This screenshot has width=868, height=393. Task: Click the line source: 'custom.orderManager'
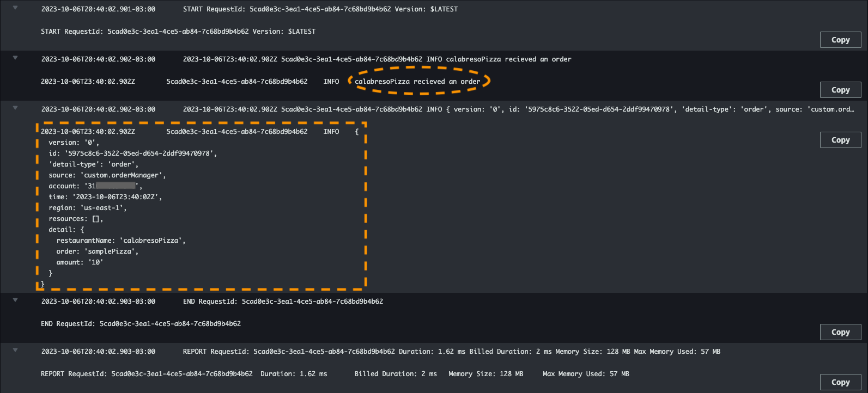pos(107,175)
